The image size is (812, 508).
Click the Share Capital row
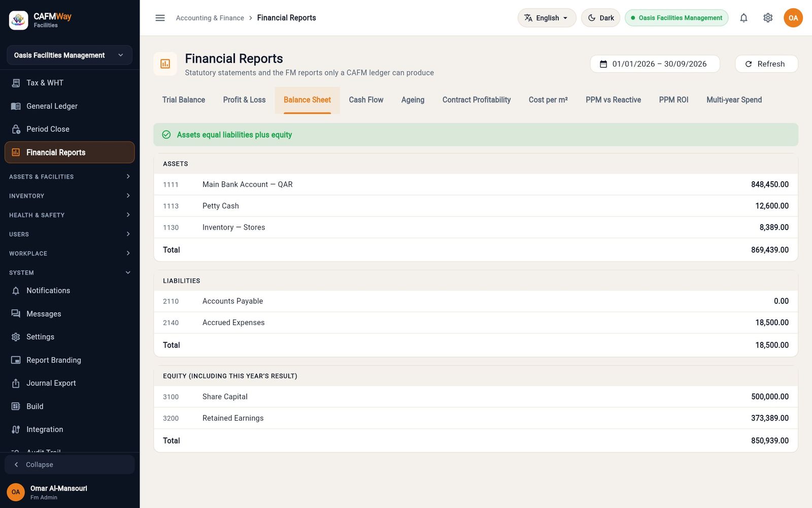point(476,397)
